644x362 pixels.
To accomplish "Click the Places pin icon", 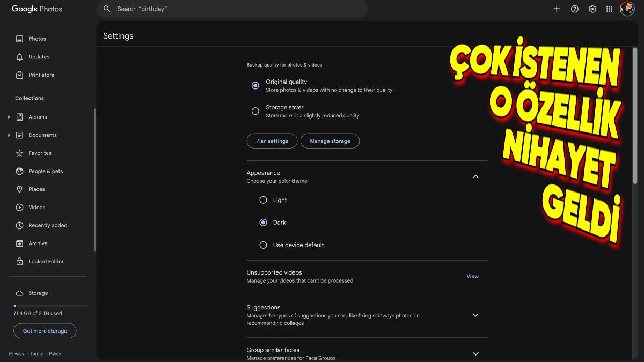I will 20,189.
